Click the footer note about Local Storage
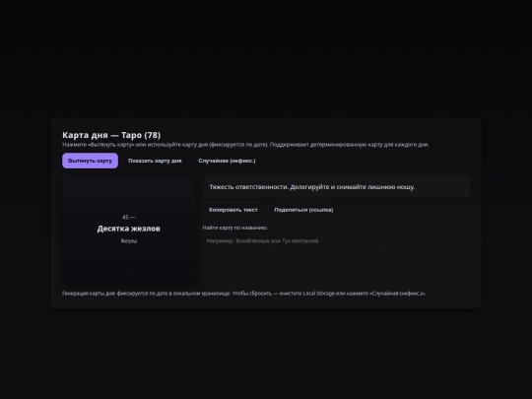532x399 pixels. point(243,294)
